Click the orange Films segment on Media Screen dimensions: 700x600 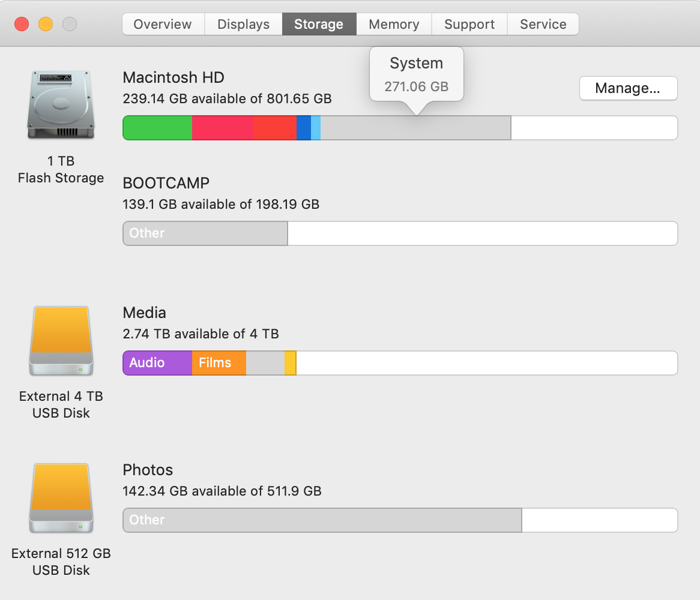click(219, 363)
